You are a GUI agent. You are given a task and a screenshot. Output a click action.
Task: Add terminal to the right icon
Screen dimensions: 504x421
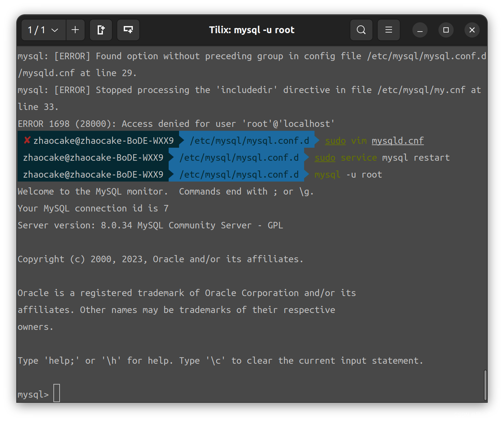(x=101, y=30)
